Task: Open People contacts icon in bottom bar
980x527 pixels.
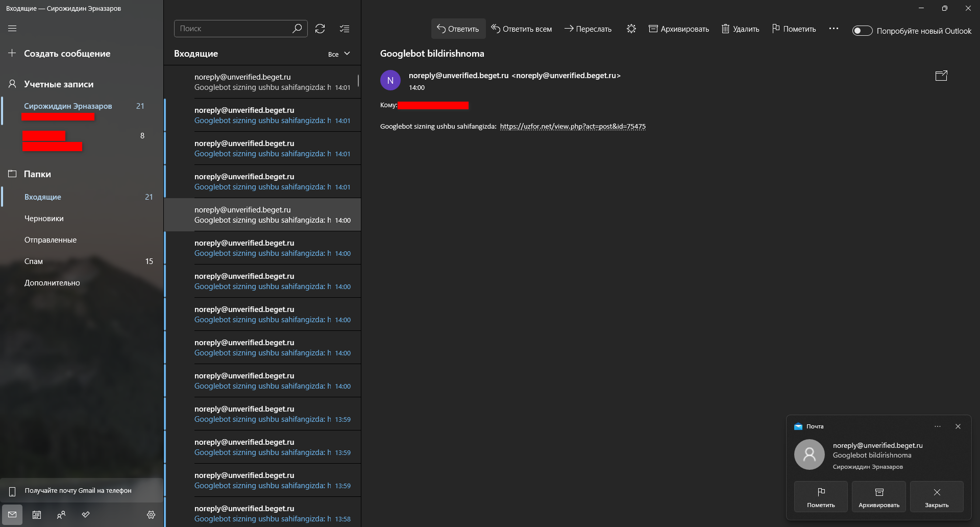Action: [x=61, y=515]
